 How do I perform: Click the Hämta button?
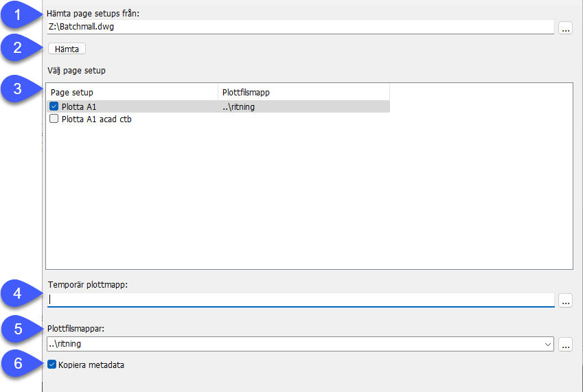(67, 49)
